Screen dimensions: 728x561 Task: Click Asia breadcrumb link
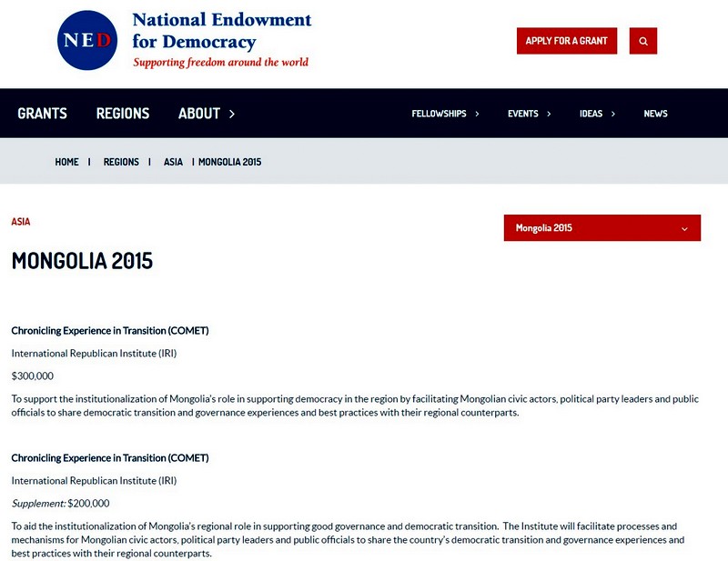pos(173,162)
